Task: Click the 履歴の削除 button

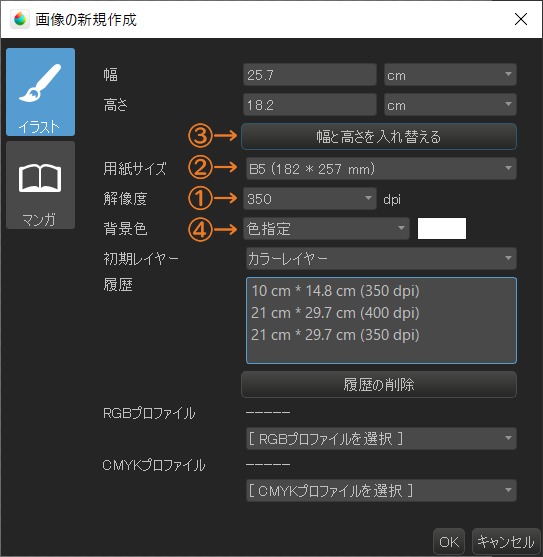Action: coord(379,384)
